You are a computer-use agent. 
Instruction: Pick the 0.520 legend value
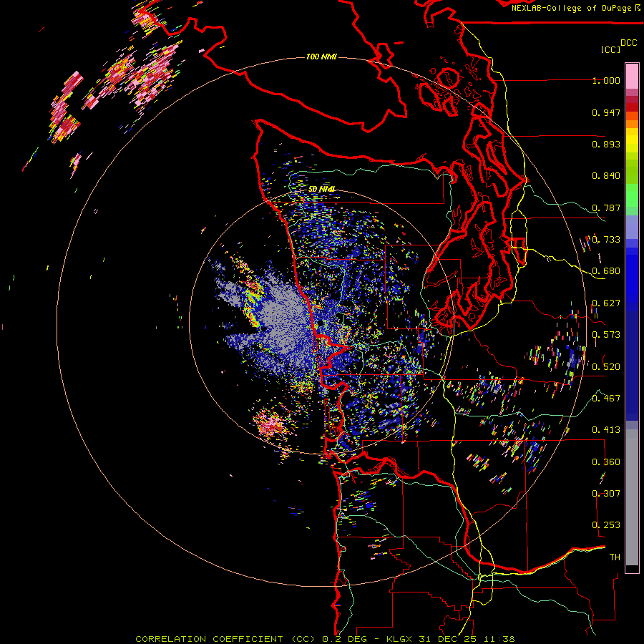[606, 367]
